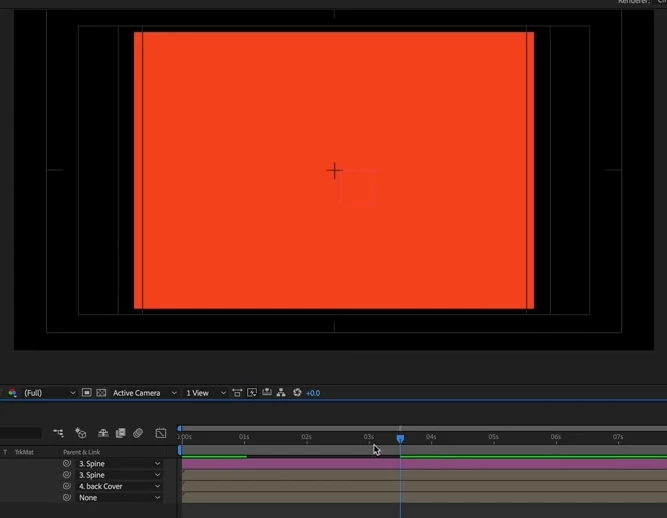Click the 07s mark on time ruler

point(618,437)
